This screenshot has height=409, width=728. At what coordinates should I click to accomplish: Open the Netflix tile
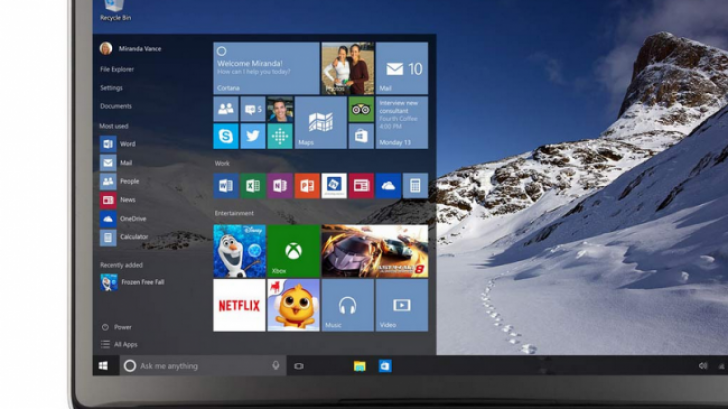tap(239, 305)
